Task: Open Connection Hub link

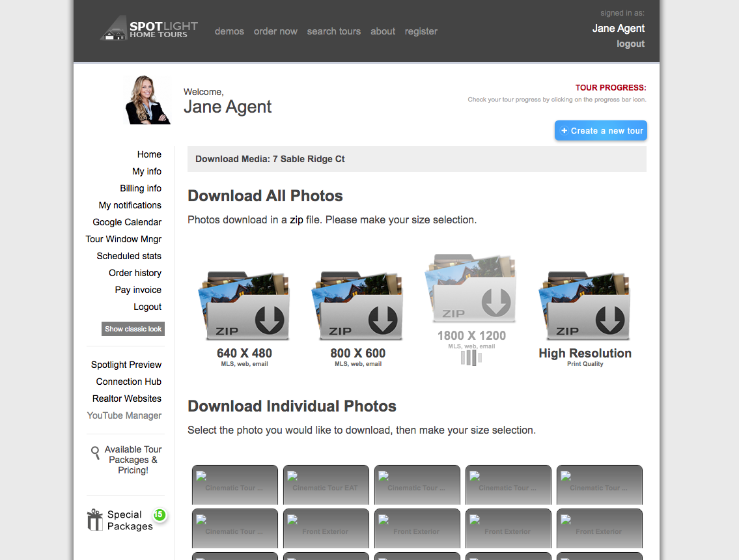Action: click(129, 382)
